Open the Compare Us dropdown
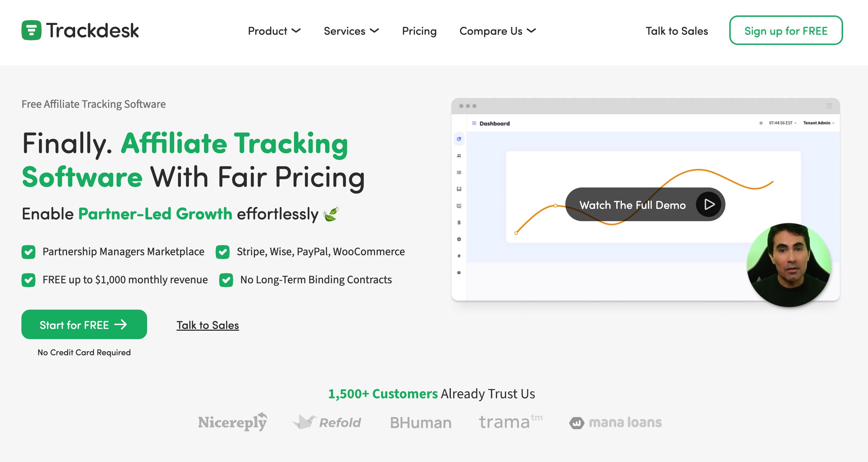Viewport: 868px width, 462px height. click(x=498, y=31)
